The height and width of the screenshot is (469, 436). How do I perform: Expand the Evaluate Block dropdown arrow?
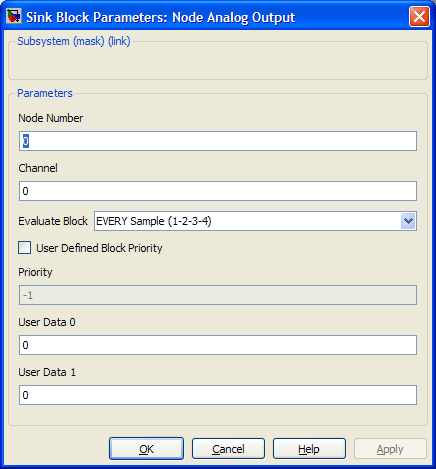tap(408, 221)
